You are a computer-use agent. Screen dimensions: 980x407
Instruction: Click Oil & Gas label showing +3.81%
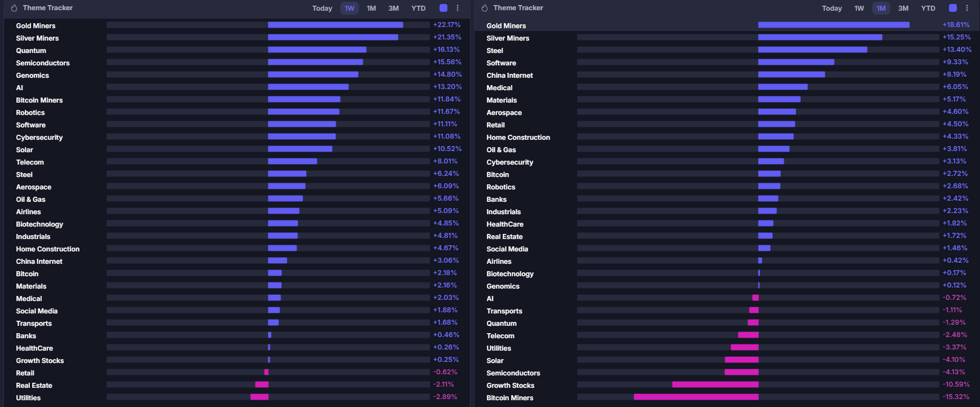point(501,150)
